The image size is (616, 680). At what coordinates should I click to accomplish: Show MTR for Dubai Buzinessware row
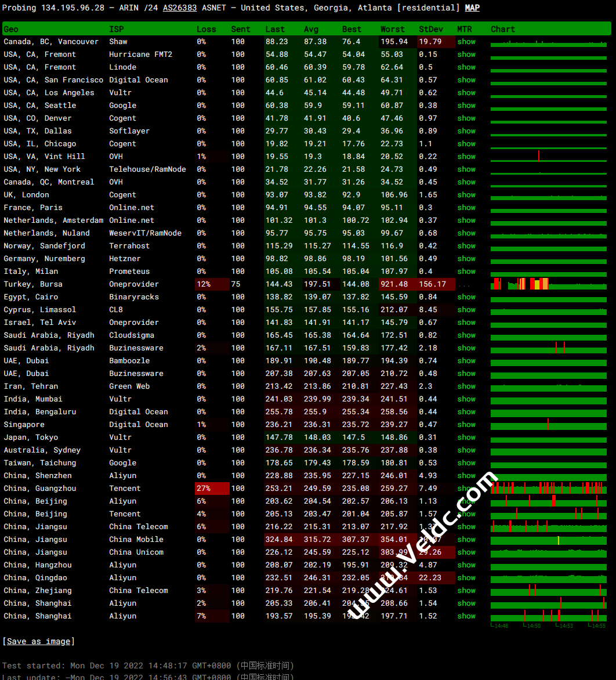click(466, 374)
